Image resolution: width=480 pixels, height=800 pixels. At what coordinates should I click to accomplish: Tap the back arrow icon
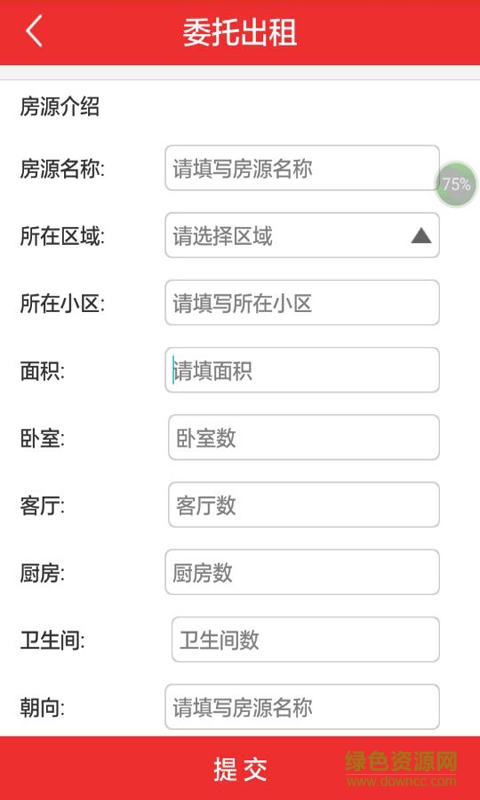[x=34, y=31]
